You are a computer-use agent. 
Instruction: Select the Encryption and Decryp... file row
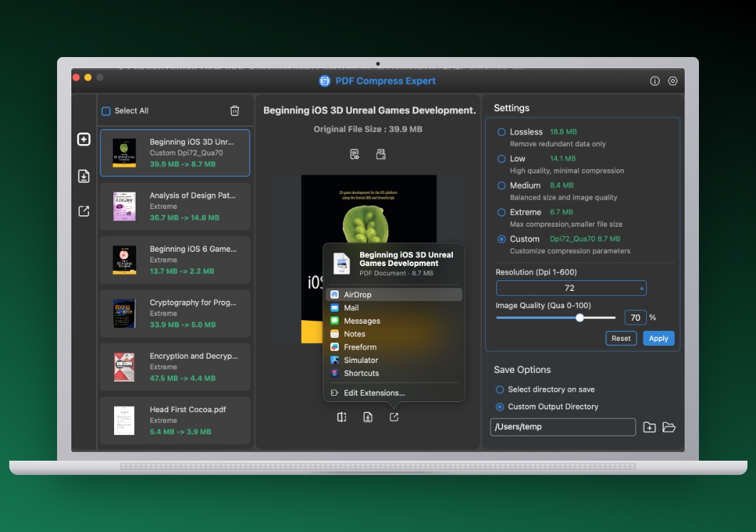pos(175,367)
